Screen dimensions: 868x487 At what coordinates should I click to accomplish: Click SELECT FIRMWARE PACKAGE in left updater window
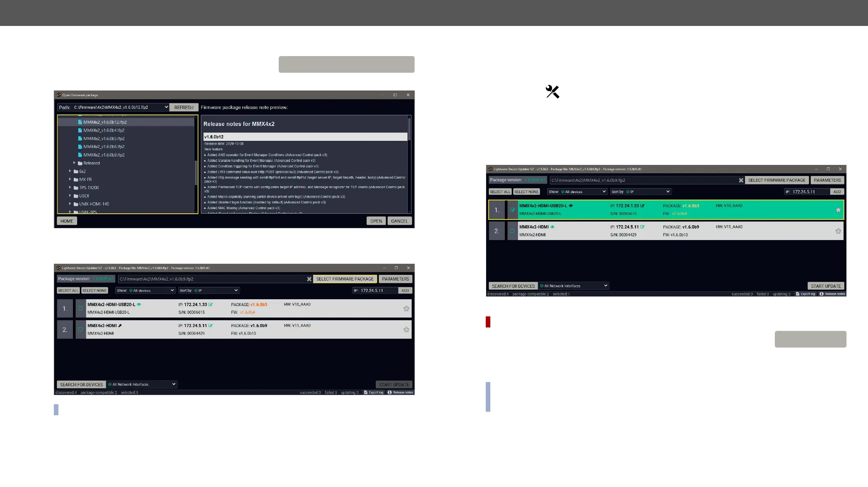(x=345, y=279)
